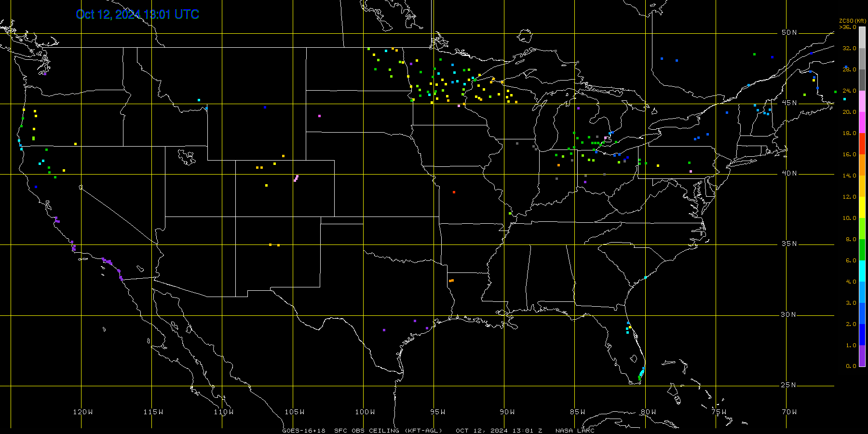Image resolution: width=868 pixels, height=434 pixels.
Task: Click the '32.0' legend value
Action: click(849, 48)
